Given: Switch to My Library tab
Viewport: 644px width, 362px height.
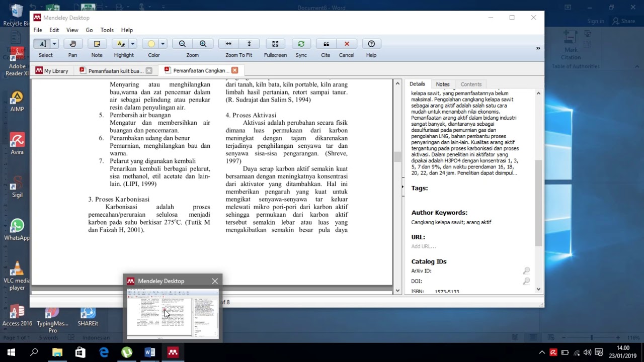Looking at the screenshot, I should click(x=52, y=71).
